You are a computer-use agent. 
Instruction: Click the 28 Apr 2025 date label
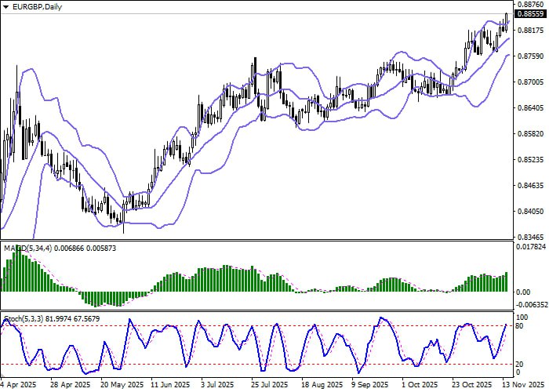(70, 385)
